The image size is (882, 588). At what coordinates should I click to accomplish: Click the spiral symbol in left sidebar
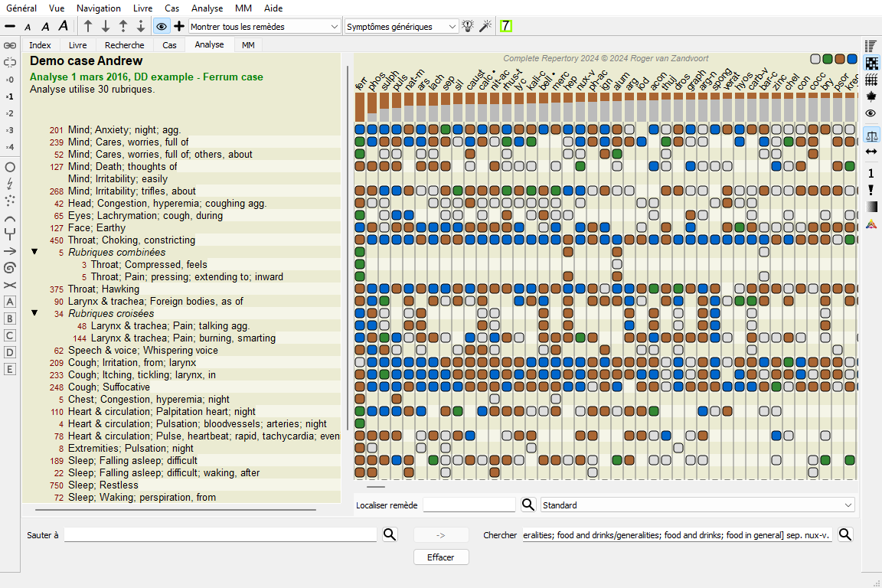[10, 268]
